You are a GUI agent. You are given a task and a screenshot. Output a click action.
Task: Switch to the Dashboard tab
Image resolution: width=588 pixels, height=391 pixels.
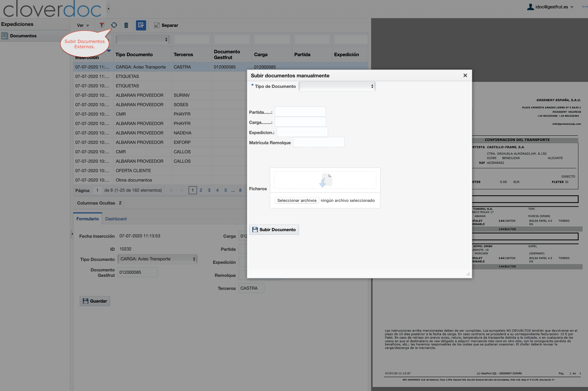pos(116,219)
